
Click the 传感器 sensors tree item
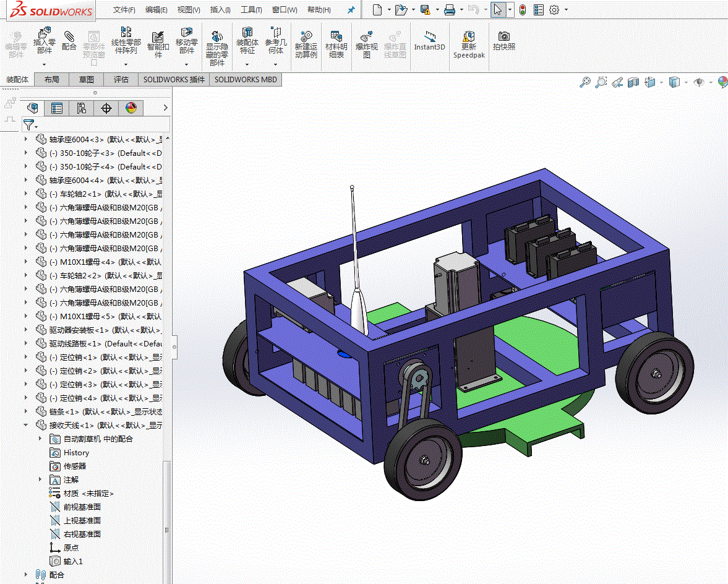75,466
